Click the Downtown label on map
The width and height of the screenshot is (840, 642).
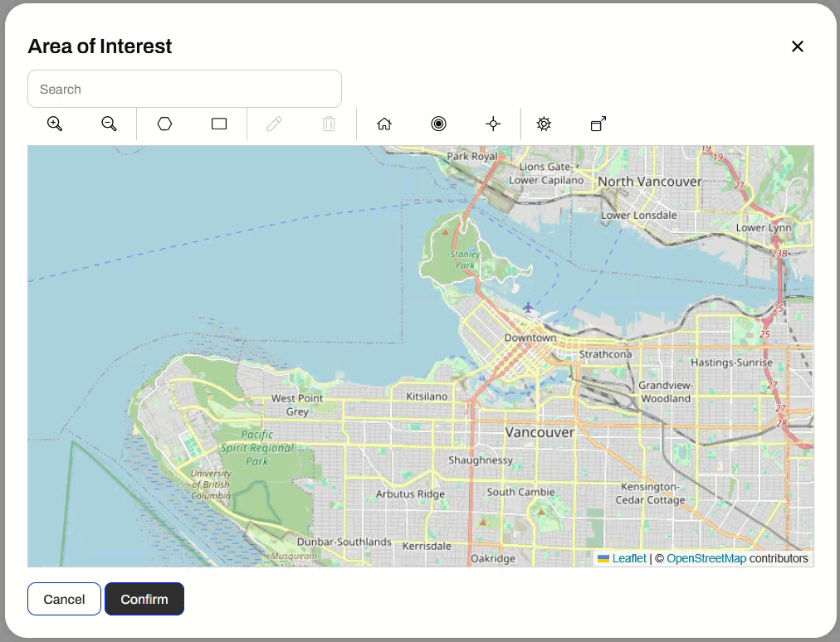point(530,338)
